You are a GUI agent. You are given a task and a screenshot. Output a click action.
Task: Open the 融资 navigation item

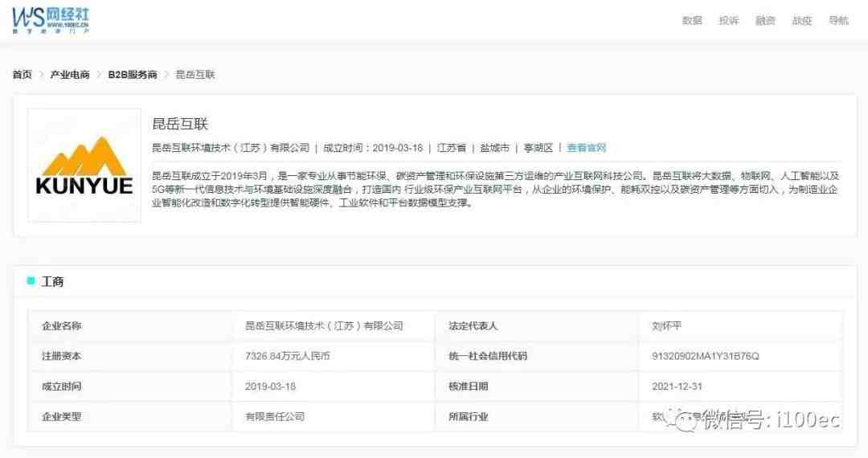tap(765, 20)
